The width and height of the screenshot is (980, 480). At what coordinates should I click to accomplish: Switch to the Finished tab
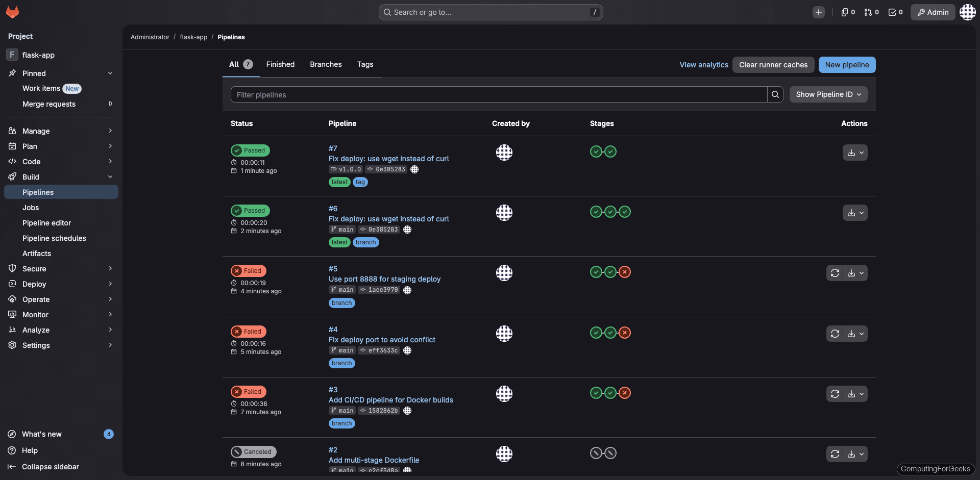pos(280,64)
